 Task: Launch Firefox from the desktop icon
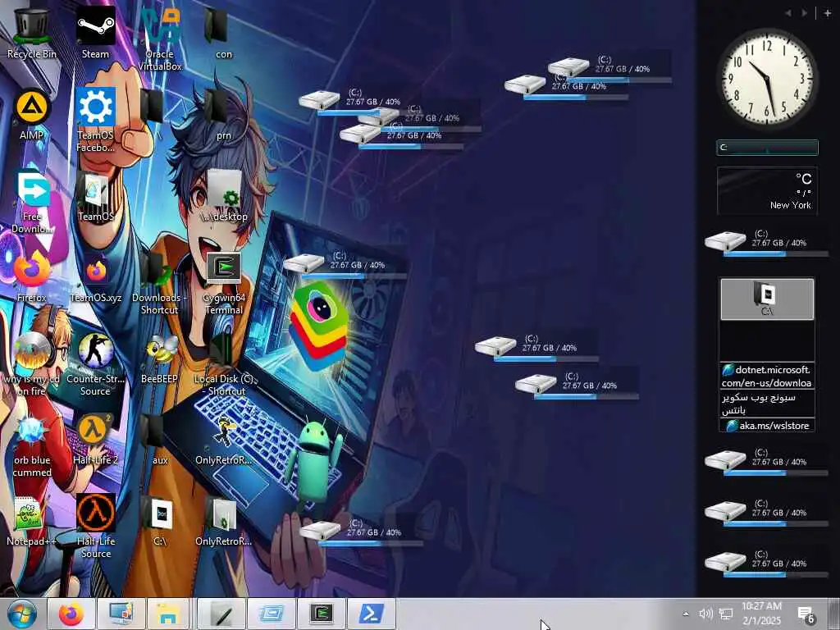[x=32, y=277]
